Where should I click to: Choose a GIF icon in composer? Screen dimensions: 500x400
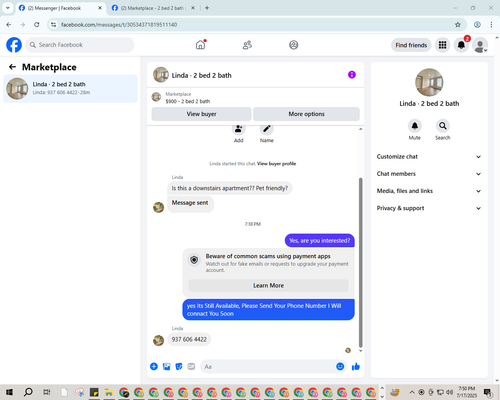pyautogui.click(x=191, y=367)
